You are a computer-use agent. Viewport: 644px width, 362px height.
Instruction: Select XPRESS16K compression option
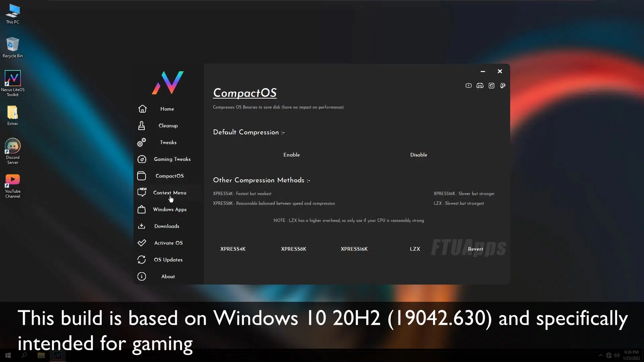(x=354, y=249)
